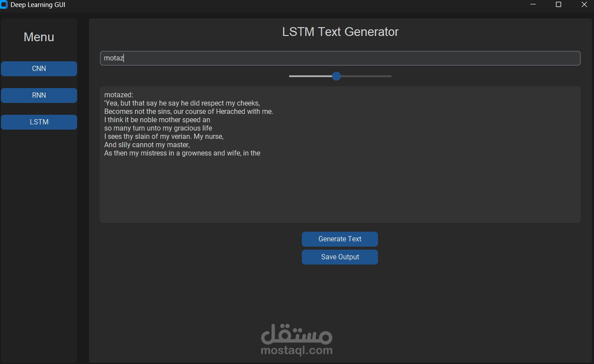Click the line 'so many turn unto my gracious life'

(158, 128)
